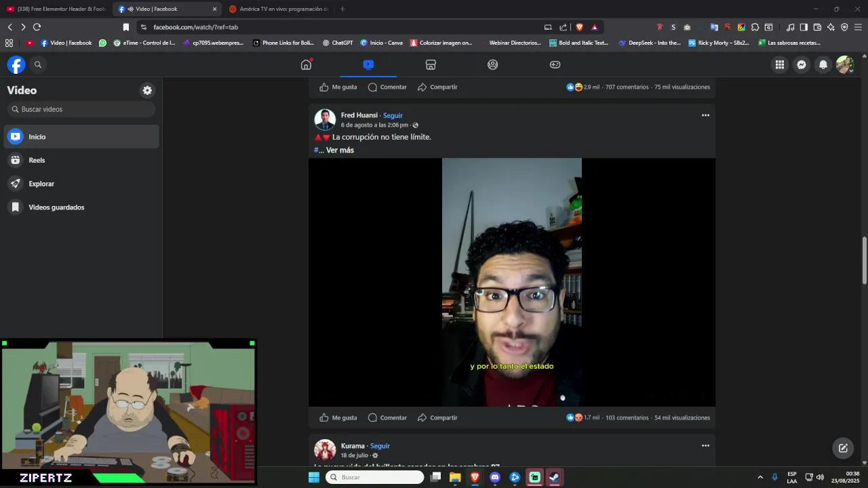
Task: Open Gaming icon in top navigation
Action: 555,64
